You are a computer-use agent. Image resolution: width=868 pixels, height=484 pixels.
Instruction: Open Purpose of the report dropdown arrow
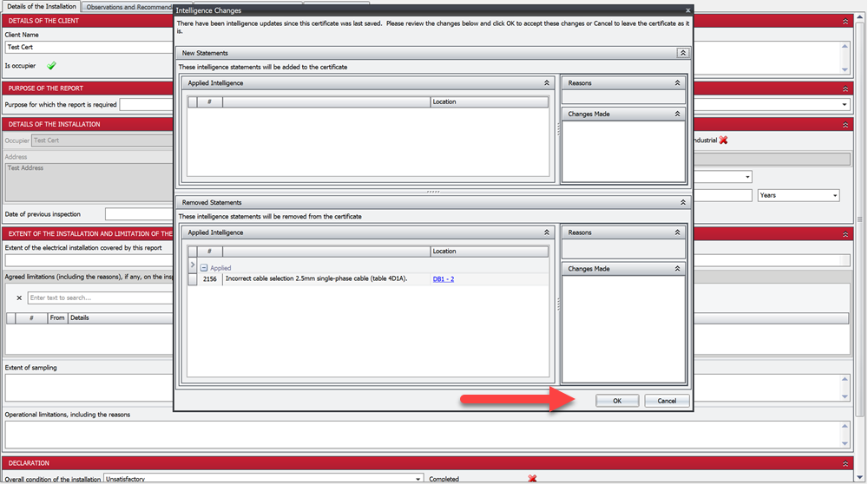(x=845, y=105)
